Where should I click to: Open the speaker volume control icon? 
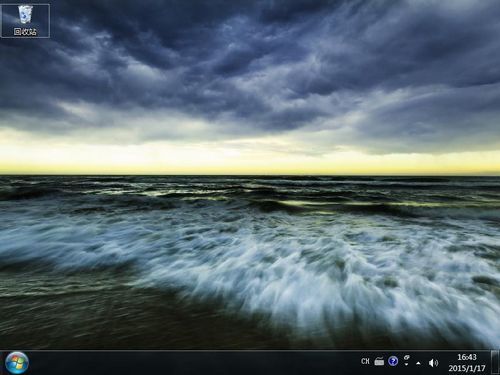point(433,363)
